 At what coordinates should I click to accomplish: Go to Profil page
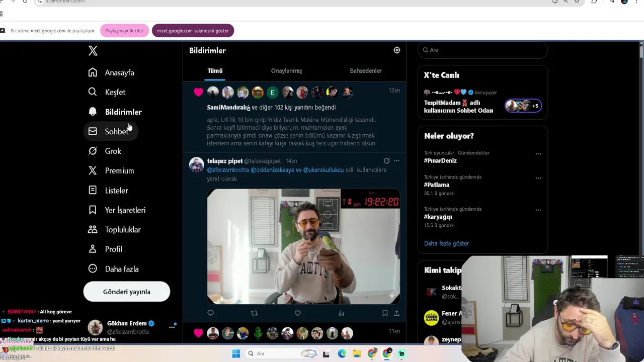pos(105,249)
